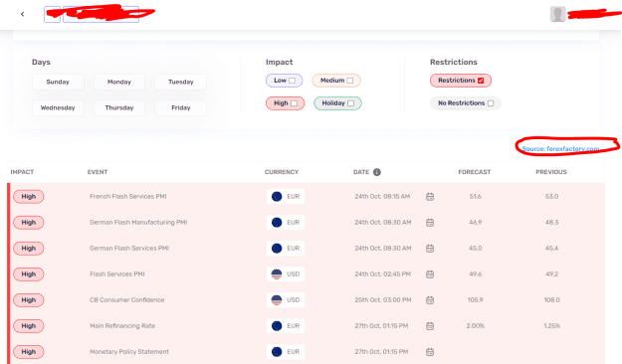Enable the High impact checkbox
The width and height of the screenshot is (622, 364).
(294, 103)
